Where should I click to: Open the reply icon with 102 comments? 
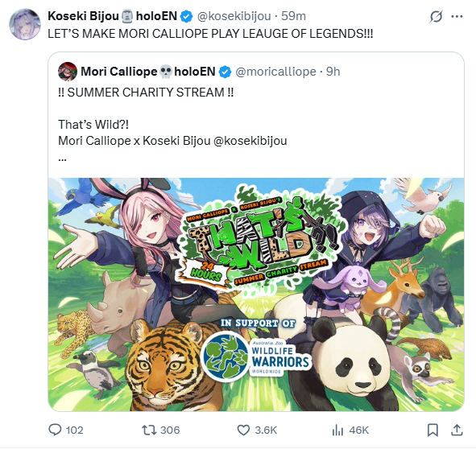click(55, 430)
